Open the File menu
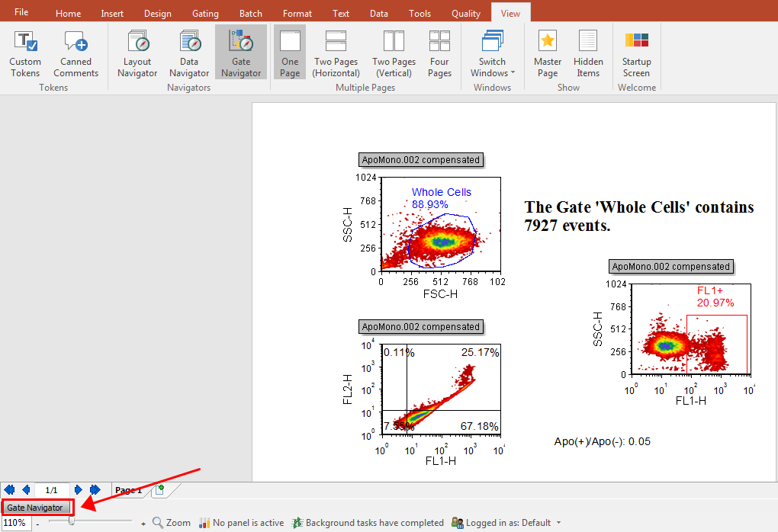Image resolution: width=778 pixels, height=532 pixels. 21,13
